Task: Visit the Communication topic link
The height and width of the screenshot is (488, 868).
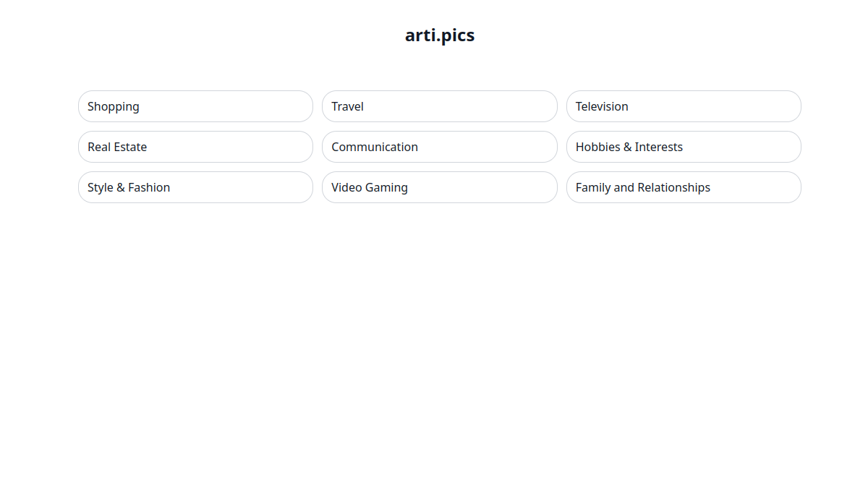Action: tap(440, 147)
